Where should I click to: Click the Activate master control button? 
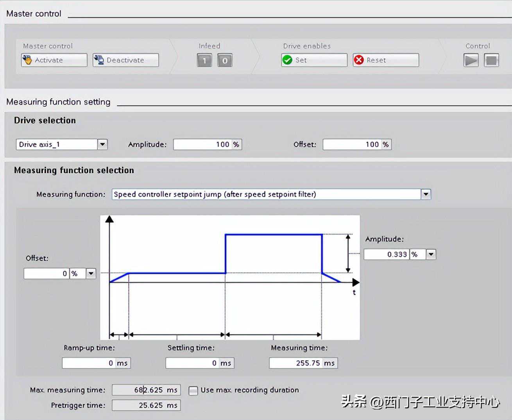tap(54, 60)
